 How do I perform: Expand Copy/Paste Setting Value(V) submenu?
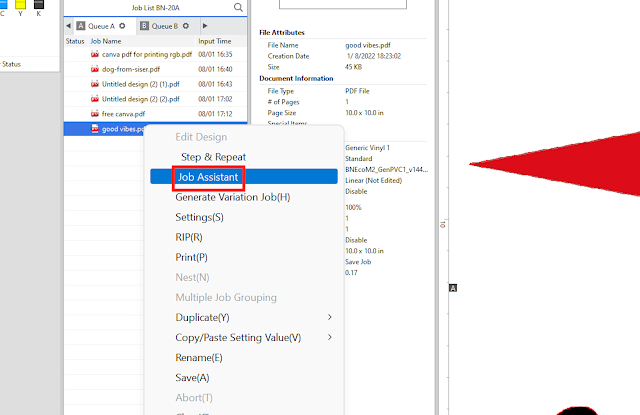pos(244,337)
